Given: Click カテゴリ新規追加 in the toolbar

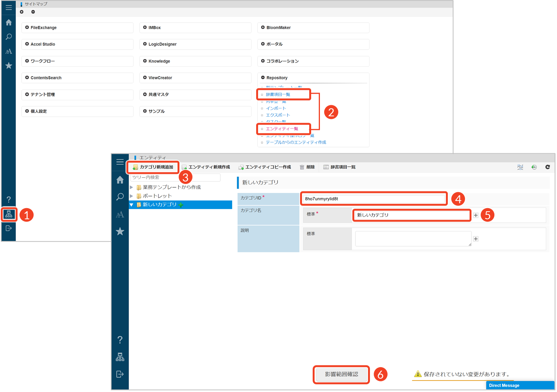Looking at the screenshot, I should tap(153, 167).
